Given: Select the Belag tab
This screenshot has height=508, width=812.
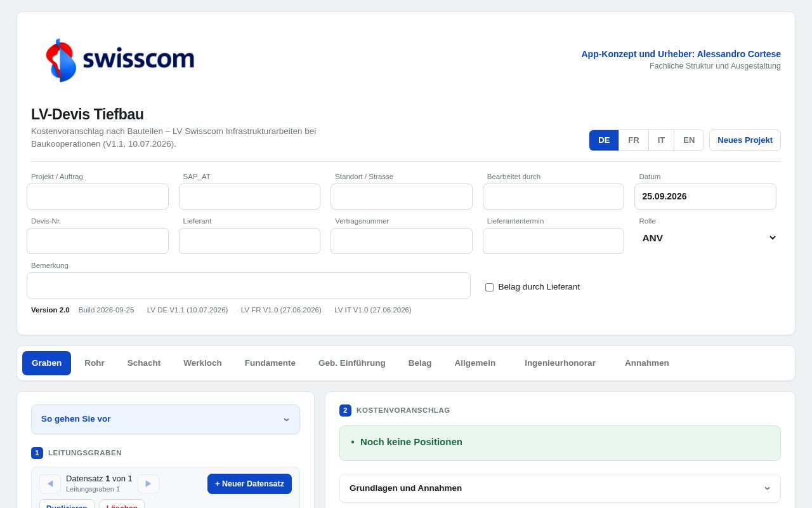Looking at the screenshot, I should 420,363.
